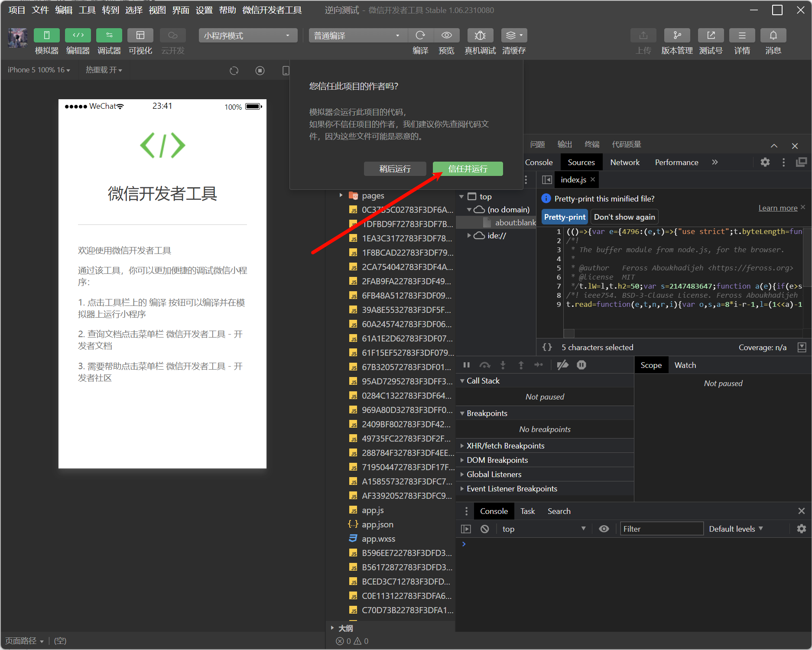812x650 pixels.
Task: Click the 预览 preview eye icon
Action: pyautogui.click(x=447, y=35)
